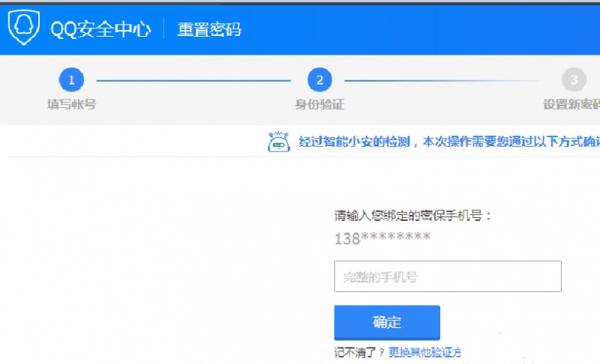Select the 经过智能小安的检测 notice text
Image resolution: width=600 pixels, height=364 pixels.
(x=449, y=142)
